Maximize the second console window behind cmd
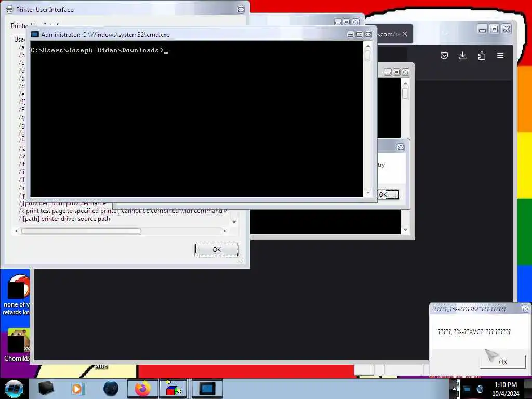The height and width of the screenshot is (399, 532). click(396, 72)
